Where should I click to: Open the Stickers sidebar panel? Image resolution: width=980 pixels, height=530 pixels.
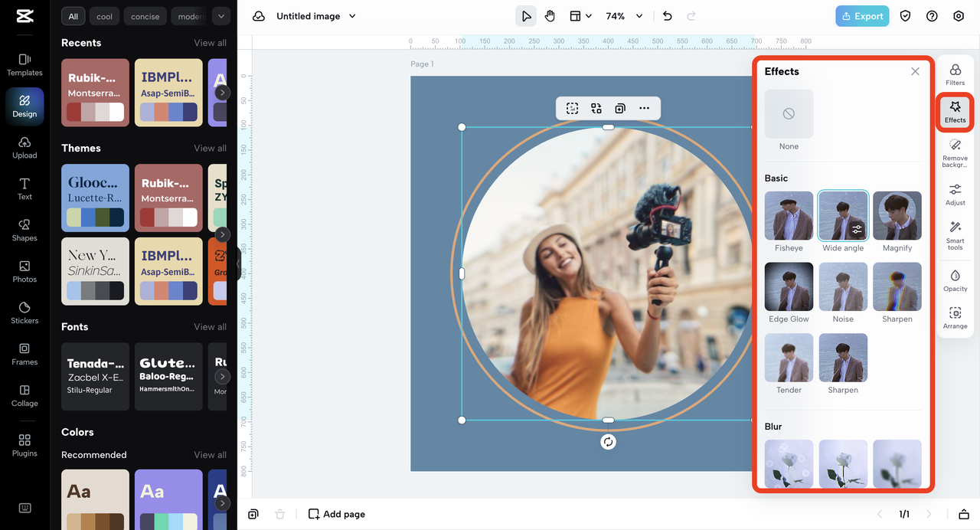coord(24,312)
